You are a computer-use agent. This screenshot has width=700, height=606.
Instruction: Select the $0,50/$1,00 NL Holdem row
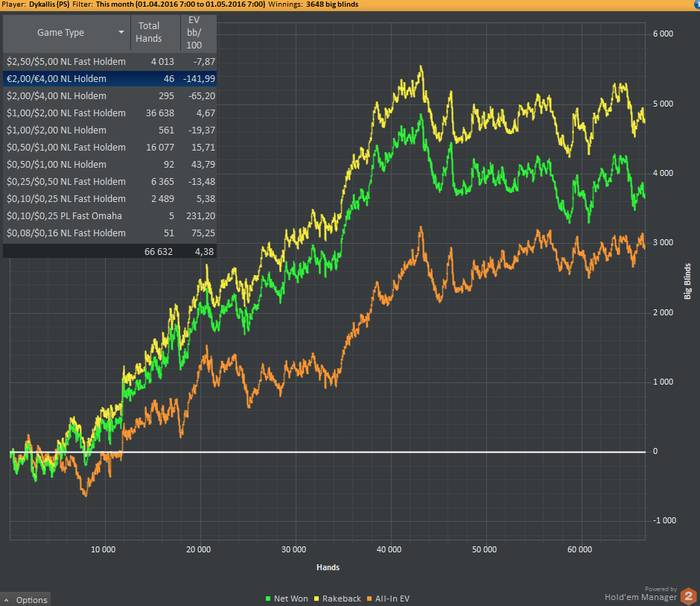pos(110,164)
